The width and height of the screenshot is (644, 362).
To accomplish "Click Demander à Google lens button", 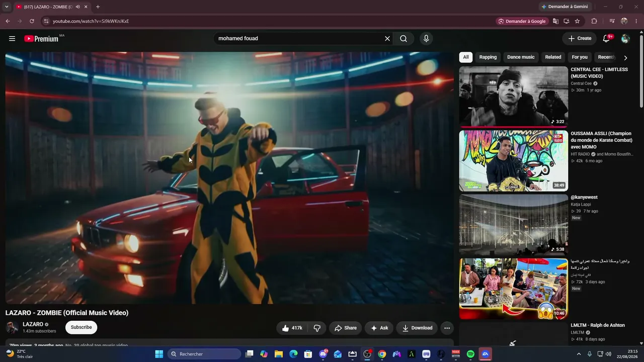I will click(x=522, y=21).
